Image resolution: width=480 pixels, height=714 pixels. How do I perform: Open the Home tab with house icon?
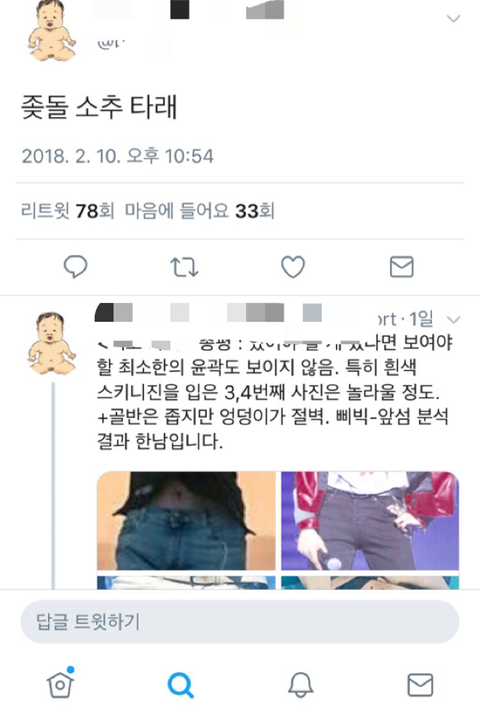click(60, 683)
